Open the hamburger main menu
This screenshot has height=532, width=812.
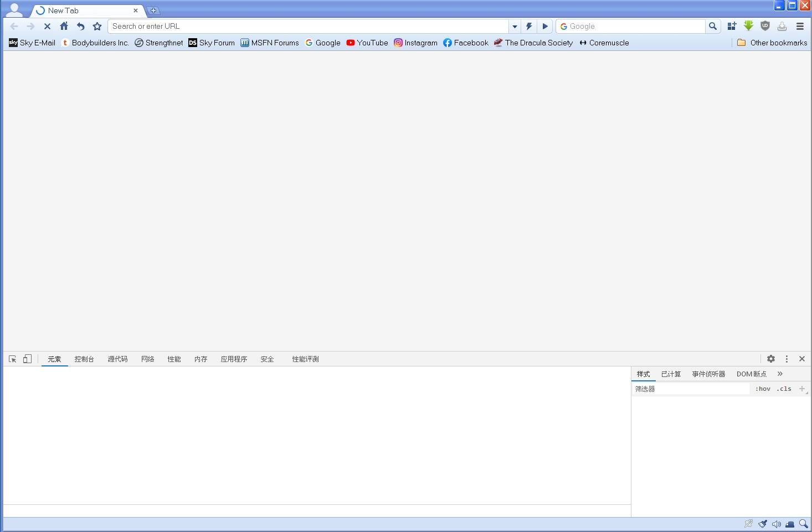800,26
